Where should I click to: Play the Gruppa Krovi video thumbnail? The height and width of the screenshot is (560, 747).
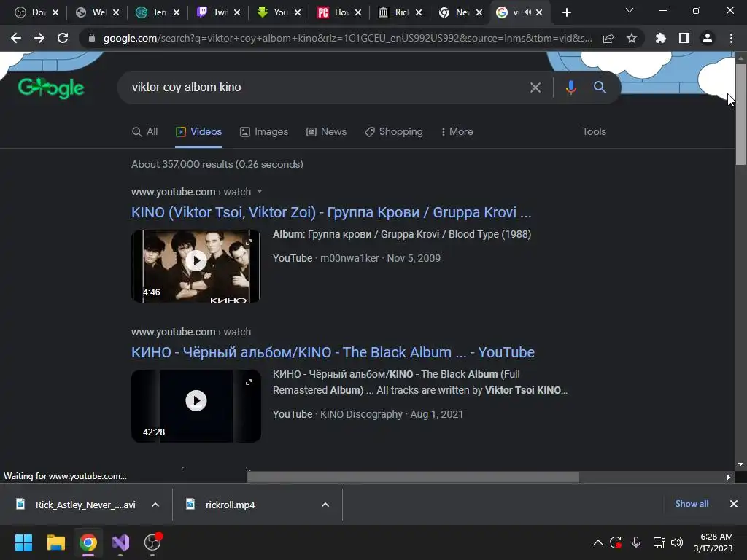tap(196, 261)
